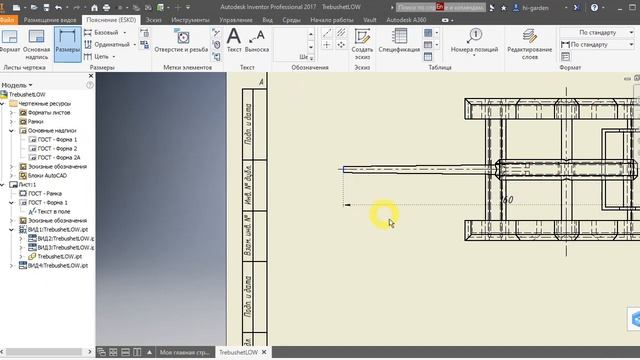The height and width of the screenshot is (360, 640).
Task: Click the search help input field
Action: [x=441, y=7]
